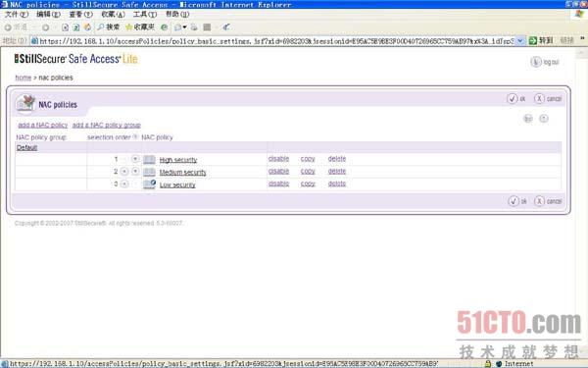Disable the Medium security policy
The height and width of the screenshot is (368, 588).
coord(278,171)
